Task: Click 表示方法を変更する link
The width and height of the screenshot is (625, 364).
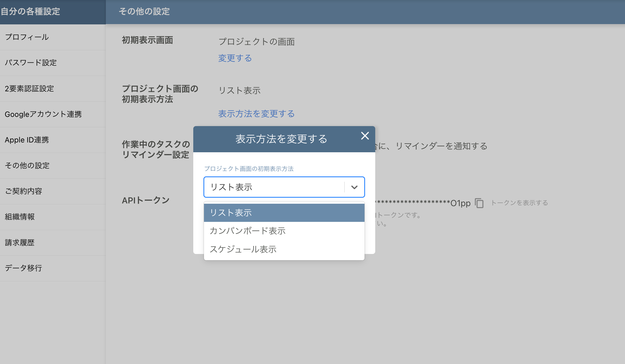Action: point(256,114)
